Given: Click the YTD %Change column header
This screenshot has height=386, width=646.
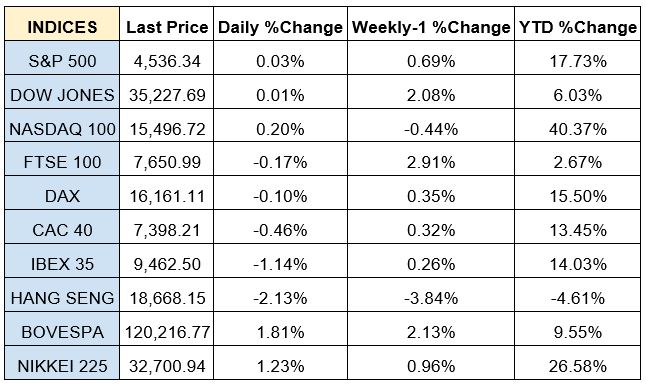Looking at the screenshot, I should pyautogui.click(x=578, y=27).
